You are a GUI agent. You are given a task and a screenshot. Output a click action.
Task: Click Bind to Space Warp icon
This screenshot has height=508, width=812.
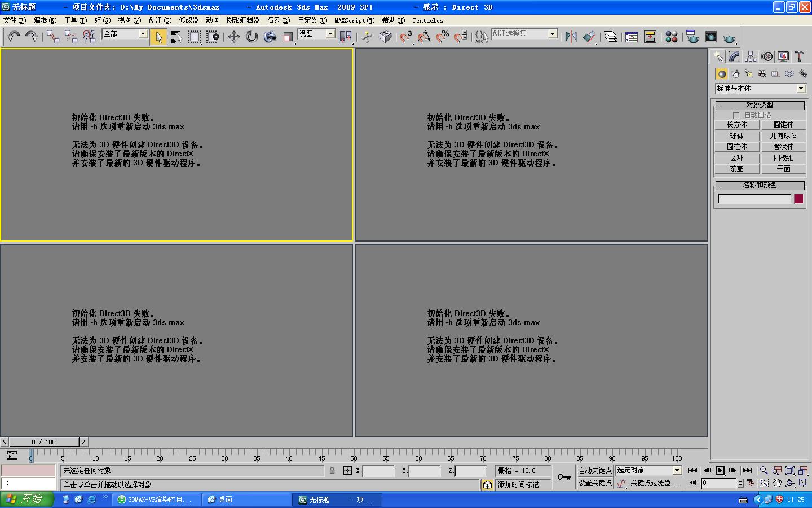coord(89,37)
